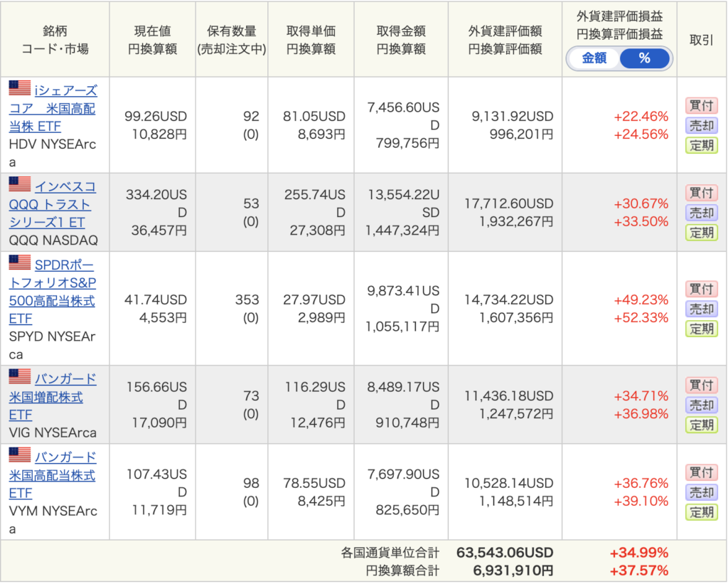Select the 41.74USD current price of SPYD

[x=156, y=299]
